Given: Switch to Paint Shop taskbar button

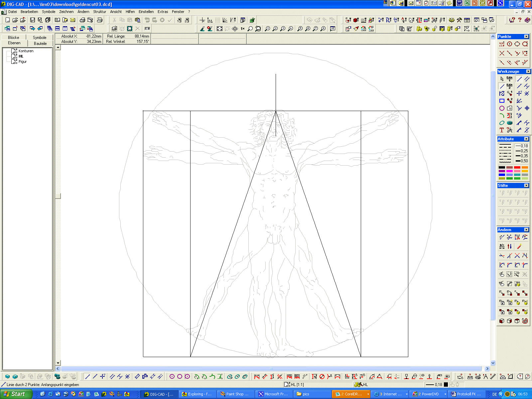Looking at the screenshot, I should 235,394.
